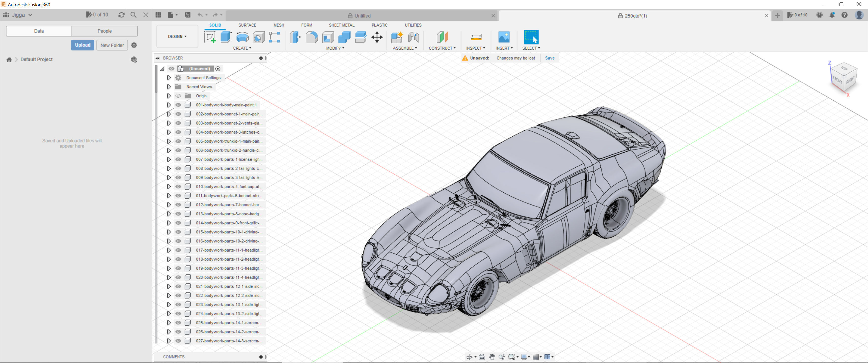
Task: Click the Offset Plane construct icon
Action: click(442, 37)
